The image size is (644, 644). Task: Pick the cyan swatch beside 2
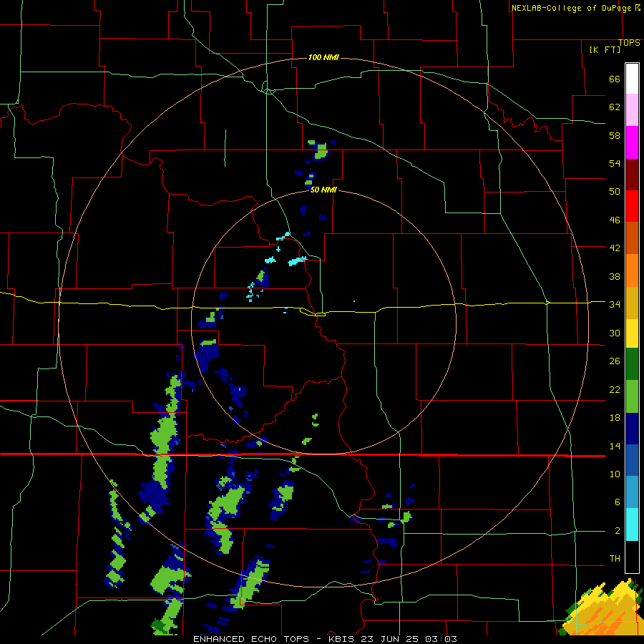tap(632, 525)
